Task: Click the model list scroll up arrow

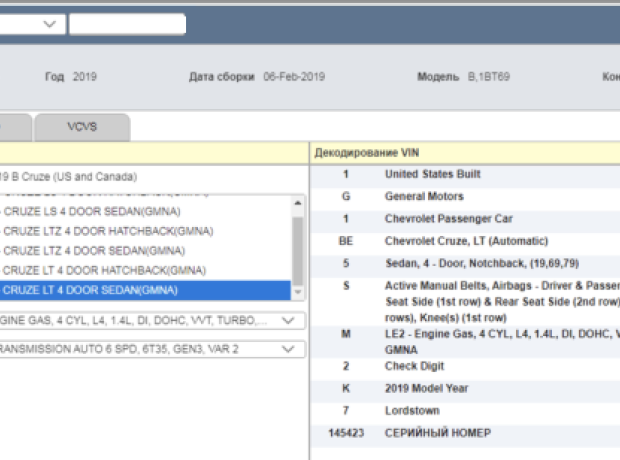Action: (x=298, y=203)
